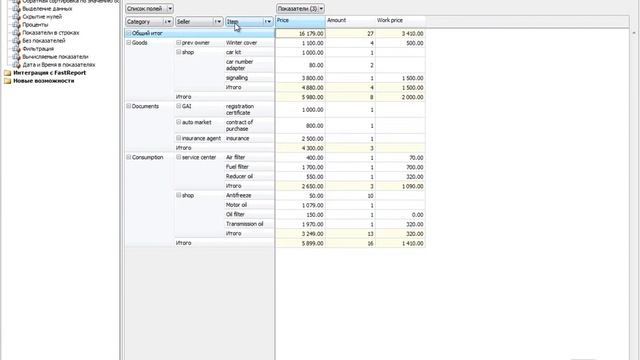Click icon beside Дата и Время в показателях
Viewport: 640px width, 360px height.
tap(16, 65)
